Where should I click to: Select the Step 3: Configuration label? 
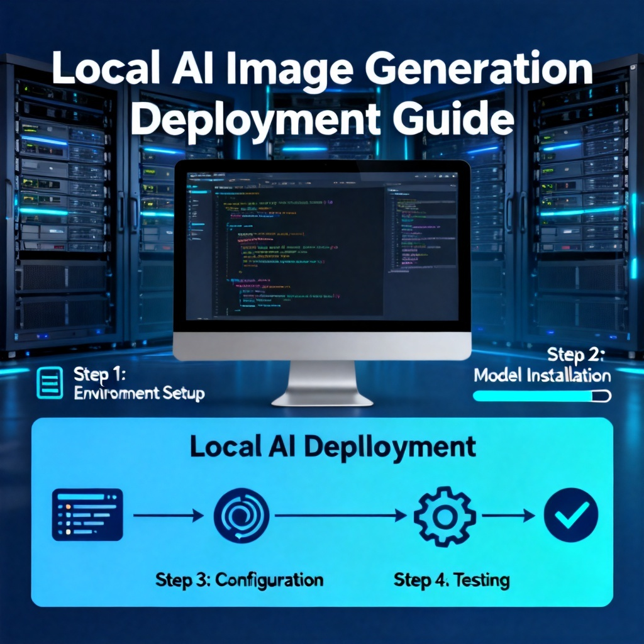pos(240,580)
